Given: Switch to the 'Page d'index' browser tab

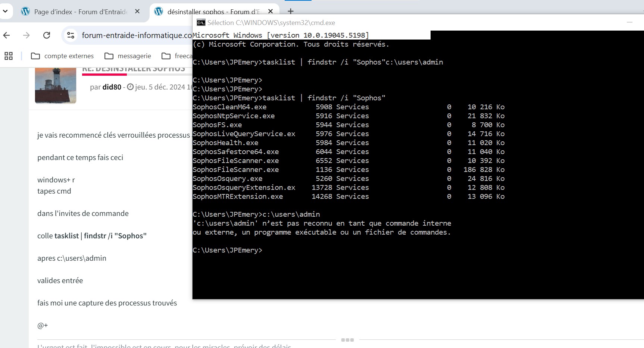Looking at the screenshot, I should (81, 12).
